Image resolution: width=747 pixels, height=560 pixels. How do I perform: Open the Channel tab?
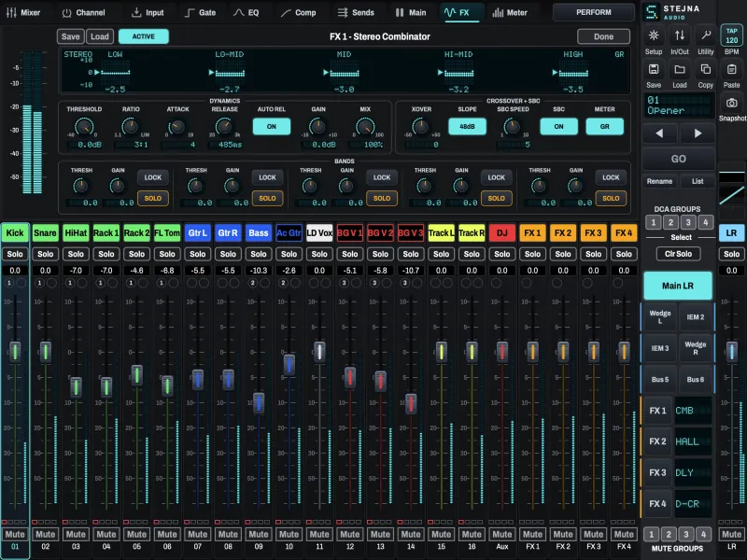click(x=84, y=12)
